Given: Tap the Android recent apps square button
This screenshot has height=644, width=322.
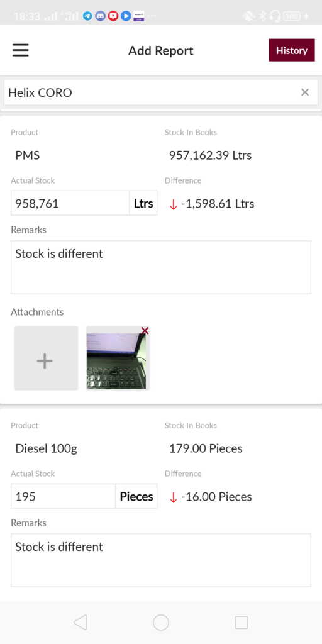Looking at the screenshot, I should click(x=241, y=623).
